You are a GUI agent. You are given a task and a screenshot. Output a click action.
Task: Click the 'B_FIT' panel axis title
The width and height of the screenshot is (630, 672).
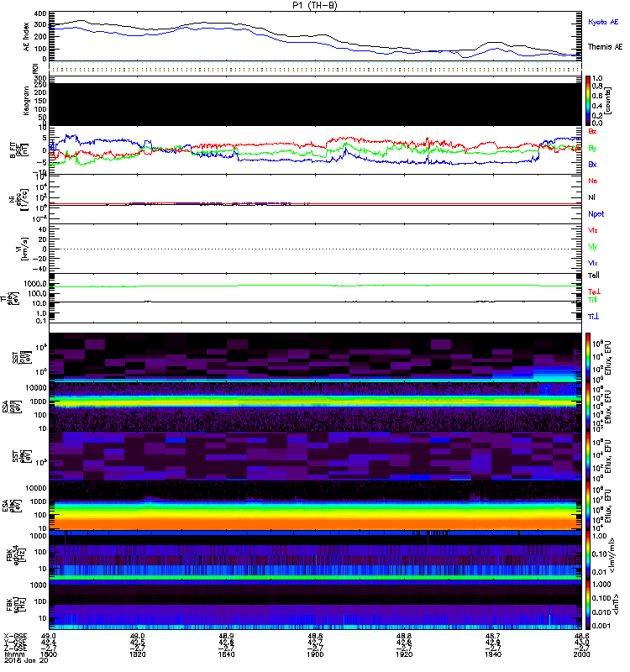(19, 150)
